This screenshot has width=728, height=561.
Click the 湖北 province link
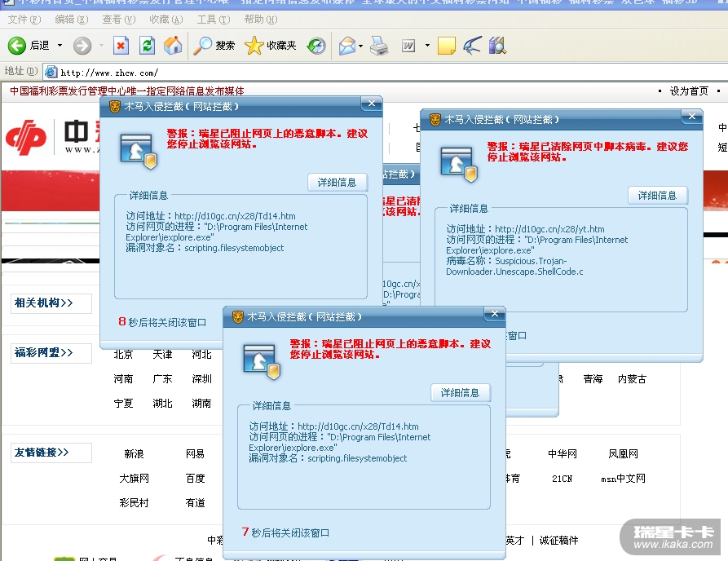coord(162,404)
